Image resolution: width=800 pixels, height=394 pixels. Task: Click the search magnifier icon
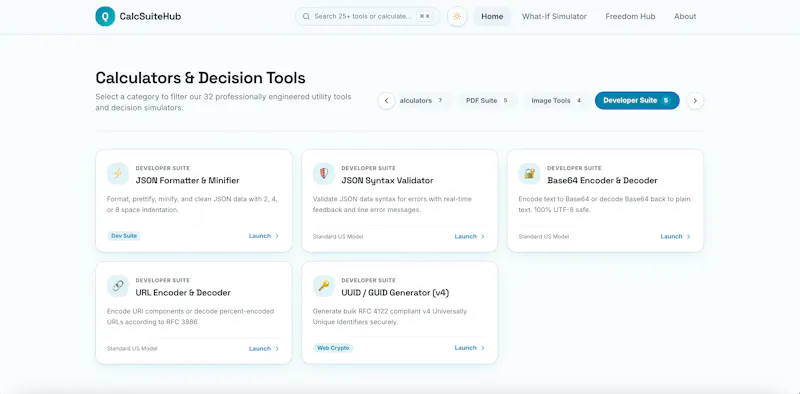[306, 16]
